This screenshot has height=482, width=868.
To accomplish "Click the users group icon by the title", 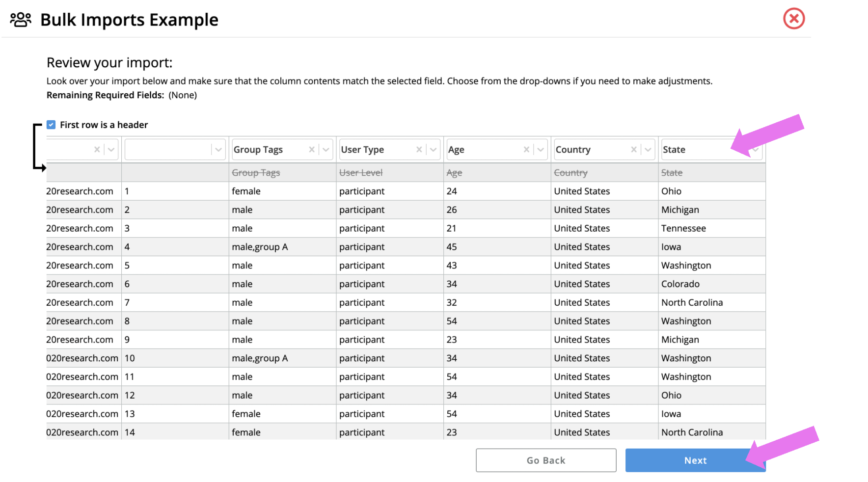I will 21,20.
